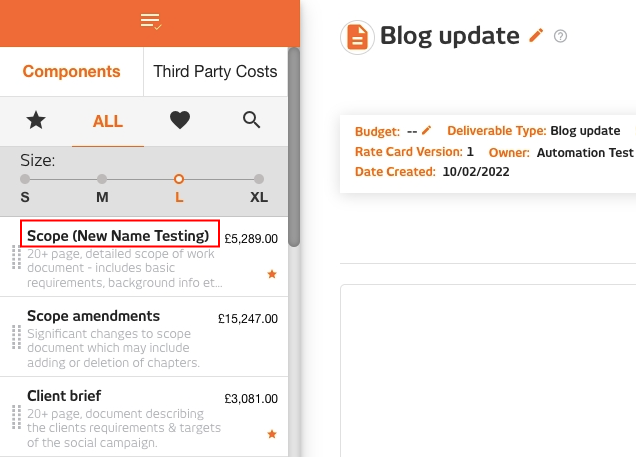
Task: Click the Blog update document icon
Action: [x=357, y=37]
